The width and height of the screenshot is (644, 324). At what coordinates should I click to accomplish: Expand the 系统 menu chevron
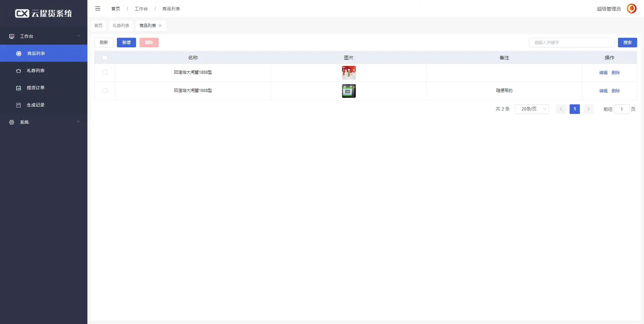tap(78, 121)
